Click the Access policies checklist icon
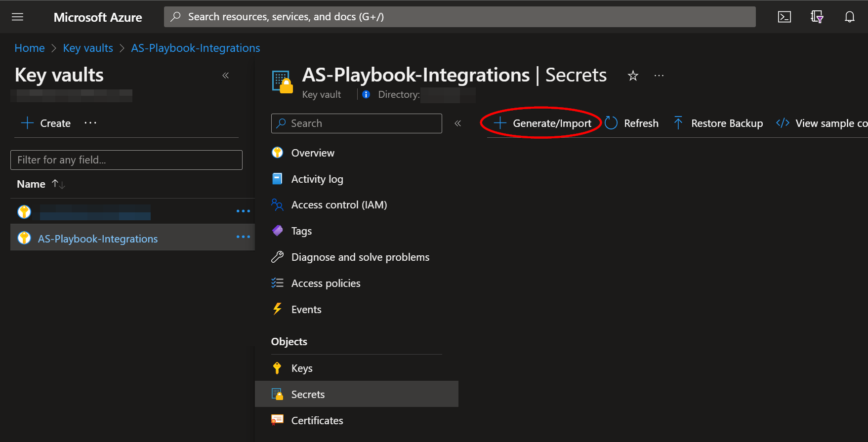Image resolution: width=868 pixels, height=442 pixels. point(278,283)
